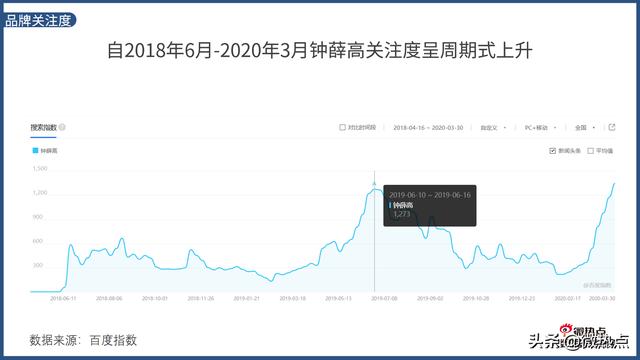
Task: Uncheck the 新闻头条 checkbox
Action: [x=552, y=151]
